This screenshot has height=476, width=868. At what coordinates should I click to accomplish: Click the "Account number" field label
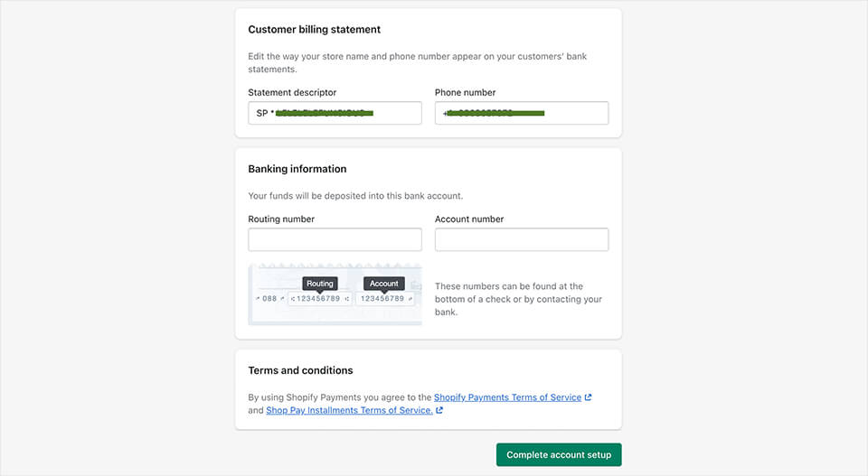coord(469,219)
